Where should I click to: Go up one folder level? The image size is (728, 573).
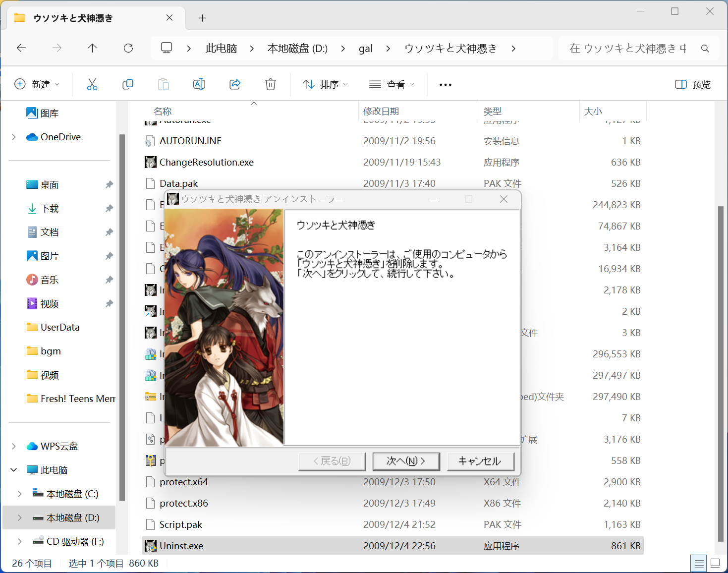pos(92,48)
